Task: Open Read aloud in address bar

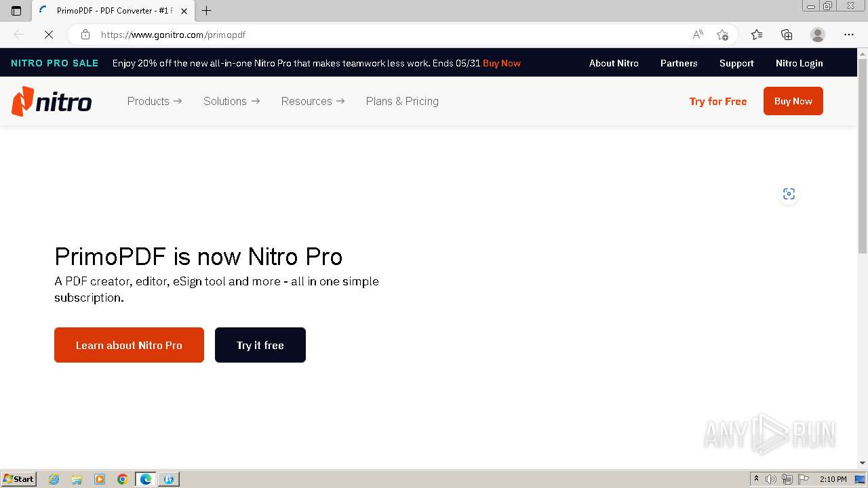Action: pyautogui.click(x=698, y=35)
